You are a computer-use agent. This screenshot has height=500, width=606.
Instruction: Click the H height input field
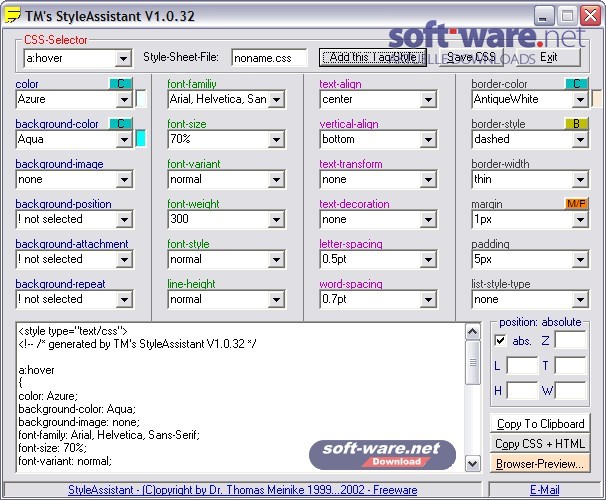point(522,391)
